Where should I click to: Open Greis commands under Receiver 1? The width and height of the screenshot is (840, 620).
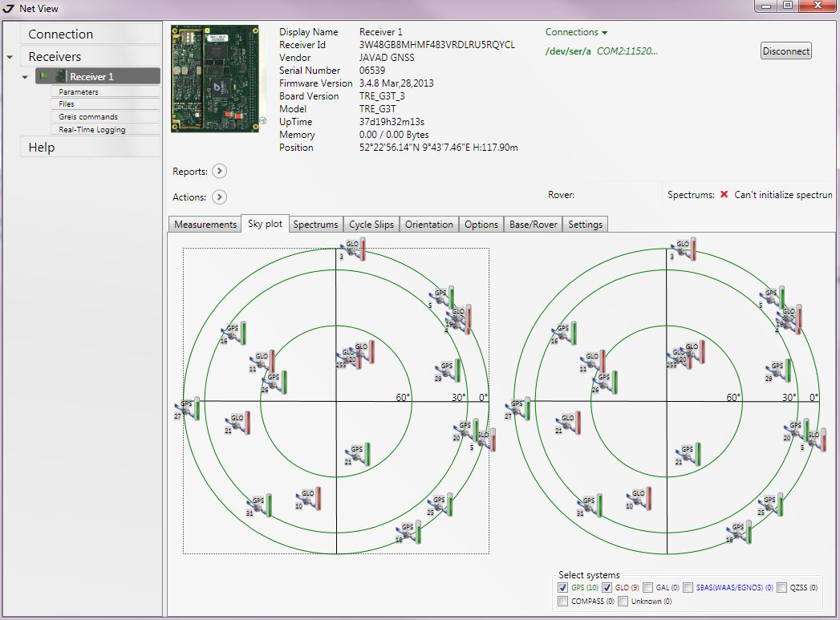[106, 117]
